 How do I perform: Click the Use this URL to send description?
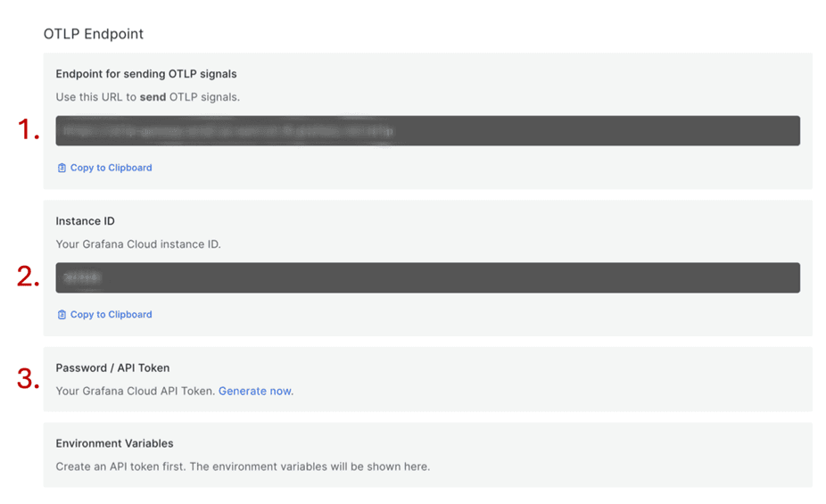(147, 97)
